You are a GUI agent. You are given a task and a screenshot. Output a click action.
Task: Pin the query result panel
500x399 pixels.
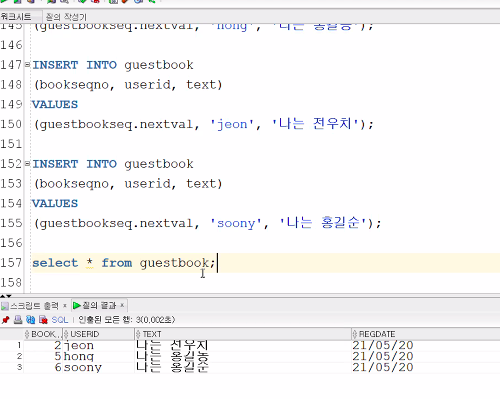tap(5, 320)
